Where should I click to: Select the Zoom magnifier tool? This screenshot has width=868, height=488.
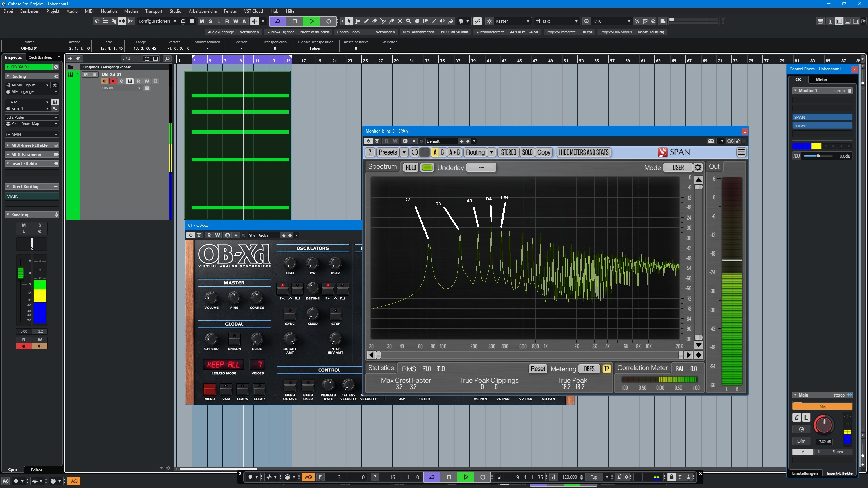tap(408, 21)
